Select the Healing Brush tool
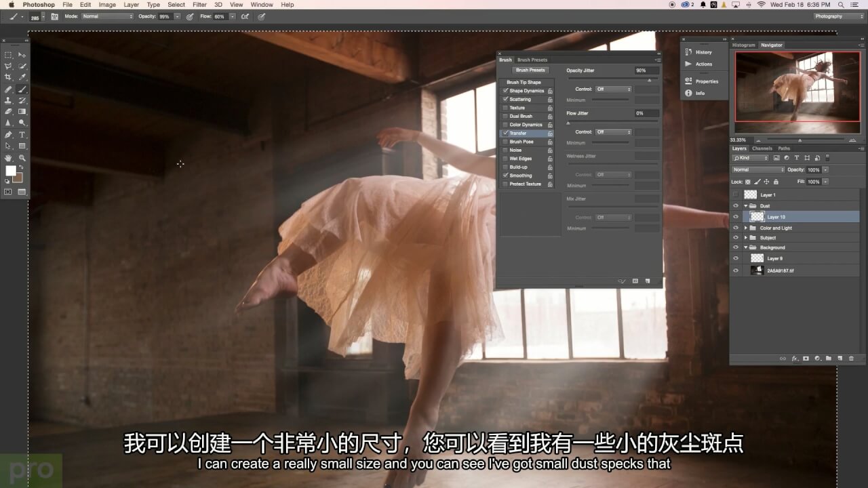The width and height of the screenshot is (868, 488). point(8,89)
